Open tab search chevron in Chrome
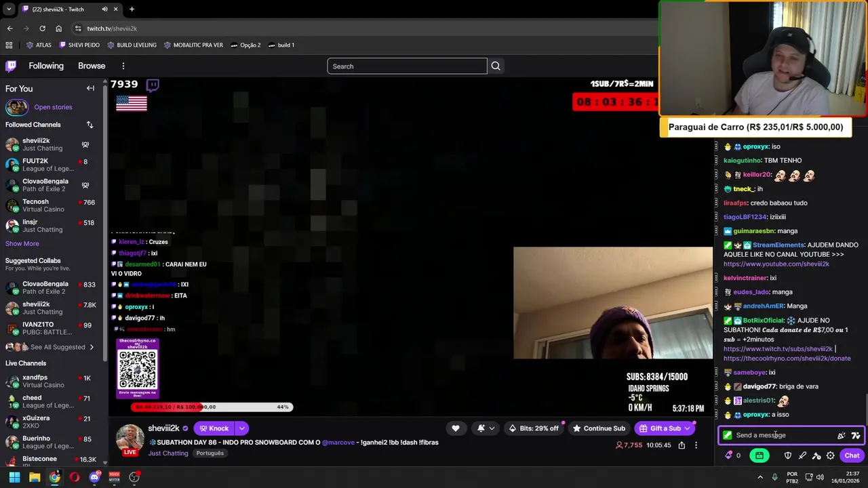 (9, 9)
